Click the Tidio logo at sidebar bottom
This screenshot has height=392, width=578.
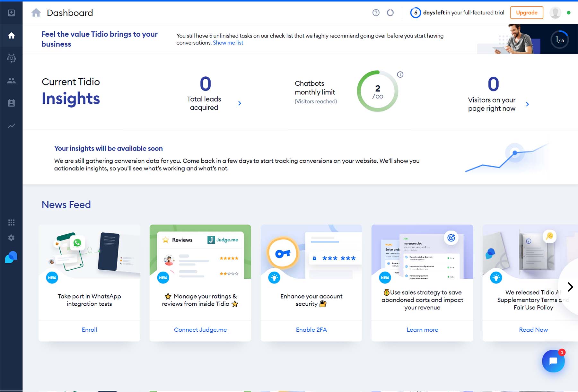[x=11, y=257]
